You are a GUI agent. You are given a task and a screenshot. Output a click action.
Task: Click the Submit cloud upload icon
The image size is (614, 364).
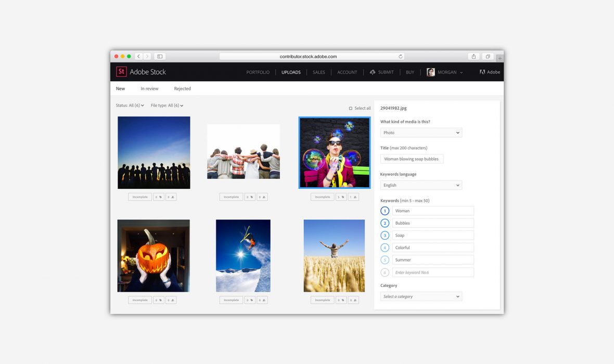pos(373,72)
